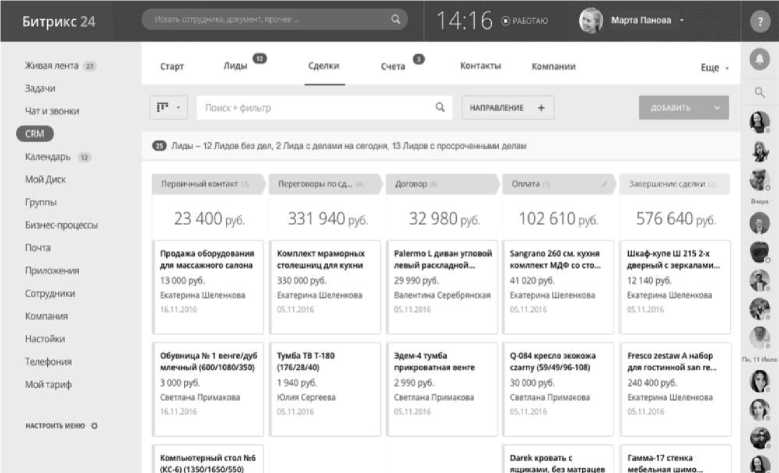The height and width of the screenshot is (473, 779).
Task: Switch to the Старт tab
Action: (172, 67)
